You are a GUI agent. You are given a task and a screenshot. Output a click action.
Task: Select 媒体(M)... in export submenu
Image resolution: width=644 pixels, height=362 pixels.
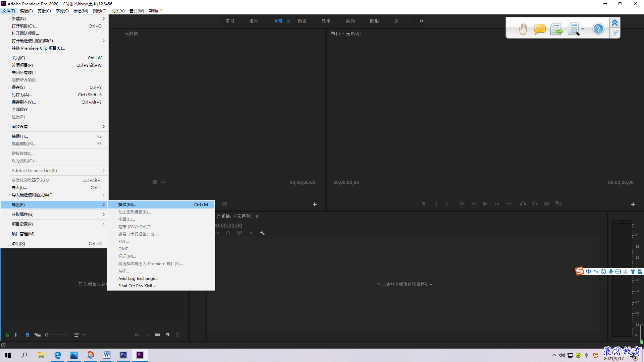161,204
